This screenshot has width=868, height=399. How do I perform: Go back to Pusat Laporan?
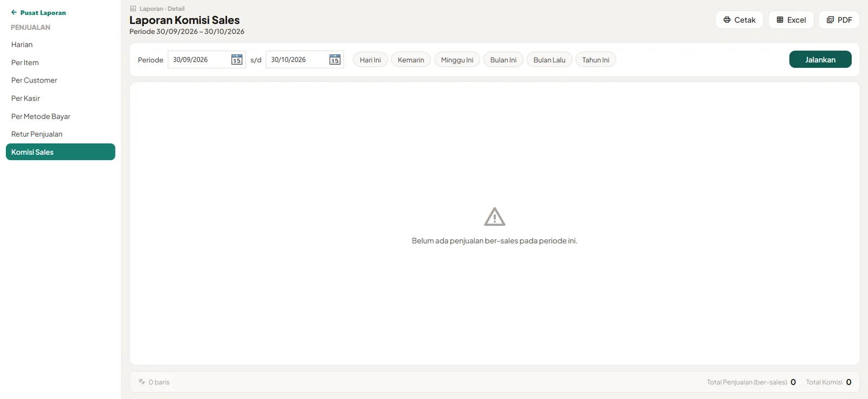click(39, 12)
